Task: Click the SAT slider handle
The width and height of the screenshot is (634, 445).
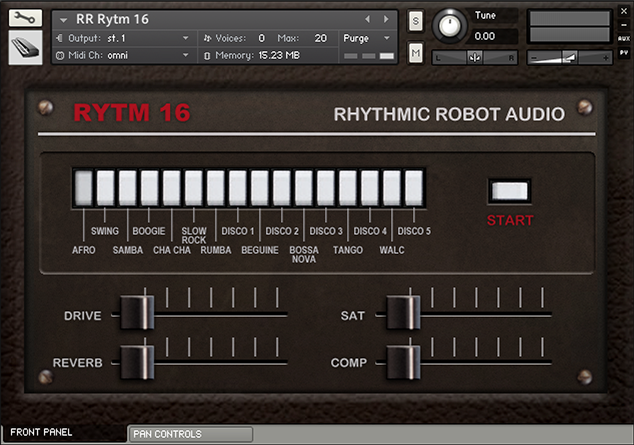Action: (403, 312)
